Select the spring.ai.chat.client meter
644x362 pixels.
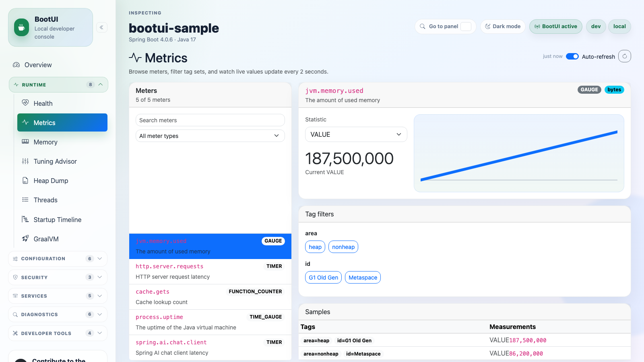click(x=210, y=348)
